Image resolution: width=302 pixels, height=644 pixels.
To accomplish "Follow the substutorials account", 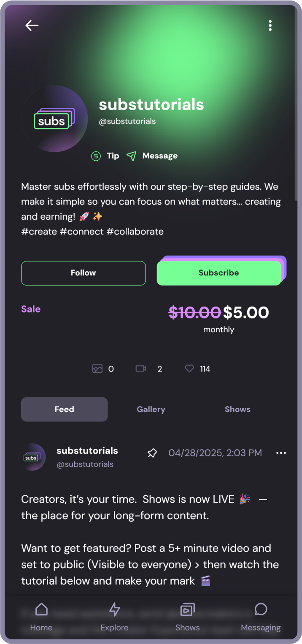I will click(x=84, y=273).
